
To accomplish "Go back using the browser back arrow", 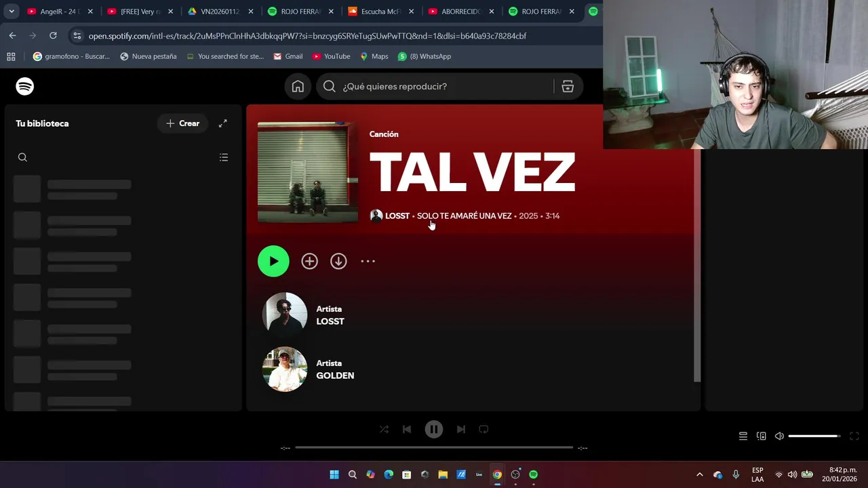I will [12, 35].
